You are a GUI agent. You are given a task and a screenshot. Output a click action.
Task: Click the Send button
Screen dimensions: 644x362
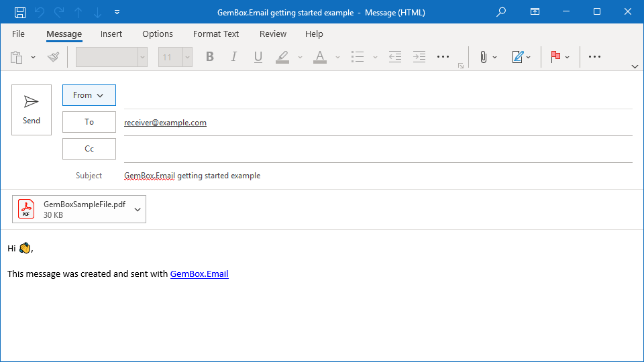pos(32,110)
